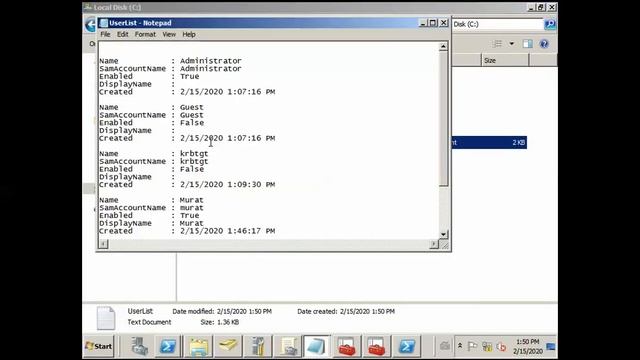Change view using the Explorer views icon

click(497, 44)
